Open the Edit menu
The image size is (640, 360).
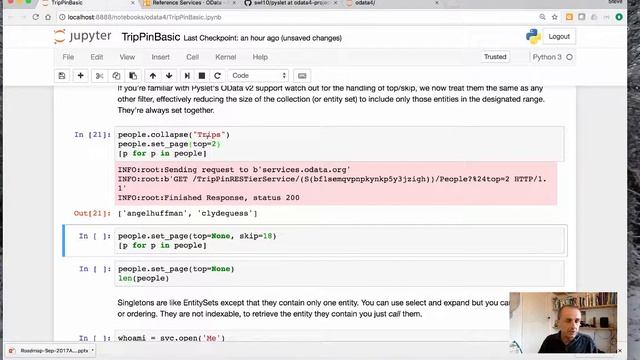coord(97,57)
